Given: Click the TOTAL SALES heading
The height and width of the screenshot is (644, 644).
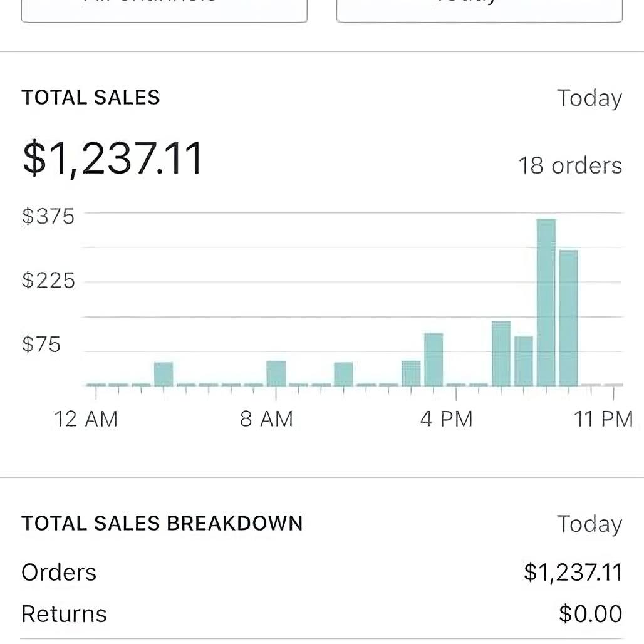Looking at the screenshot, I should [91, 98].
